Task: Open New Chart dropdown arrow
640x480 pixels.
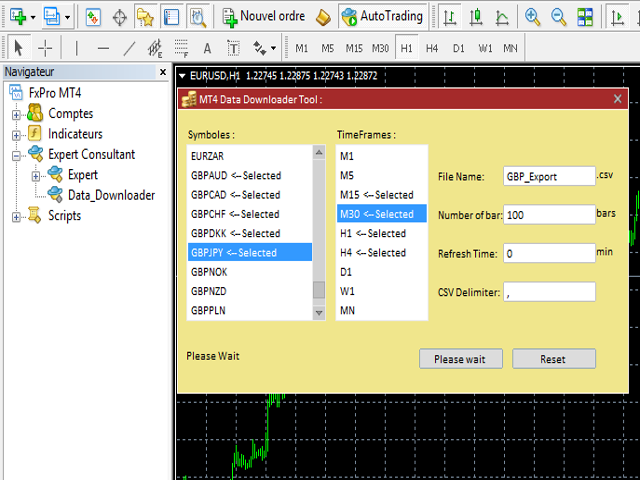Action: point(33,17)
